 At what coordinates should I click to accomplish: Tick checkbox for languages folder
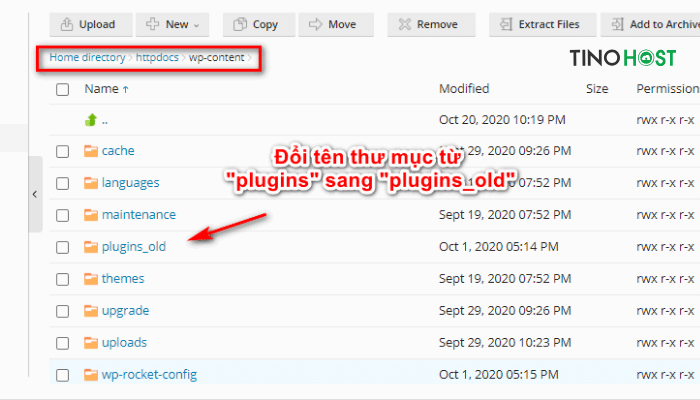pos(62,183)
